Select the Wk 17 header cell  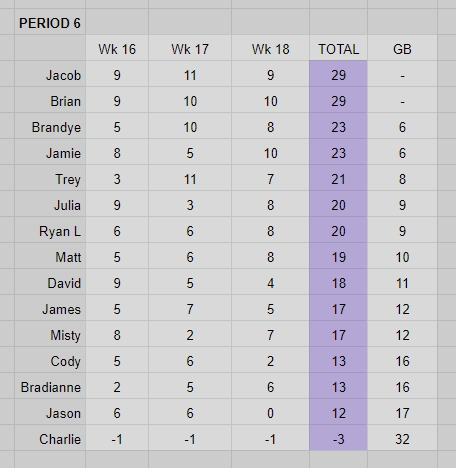click(x=190, y=48)
